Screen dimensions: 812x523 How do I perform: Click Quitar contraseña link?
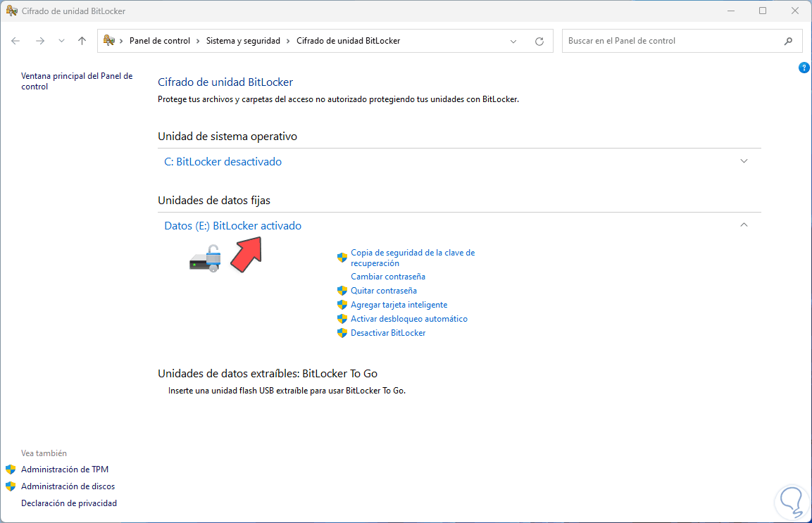(x=384, y=291)
